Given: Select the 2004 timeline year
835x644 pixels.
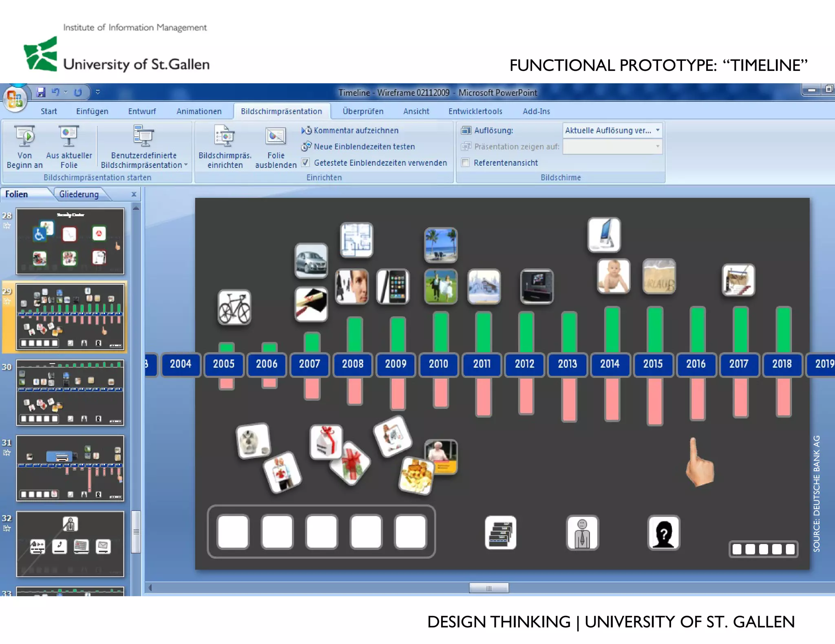Looking at the screenshot, I should [x=181, y=364].
